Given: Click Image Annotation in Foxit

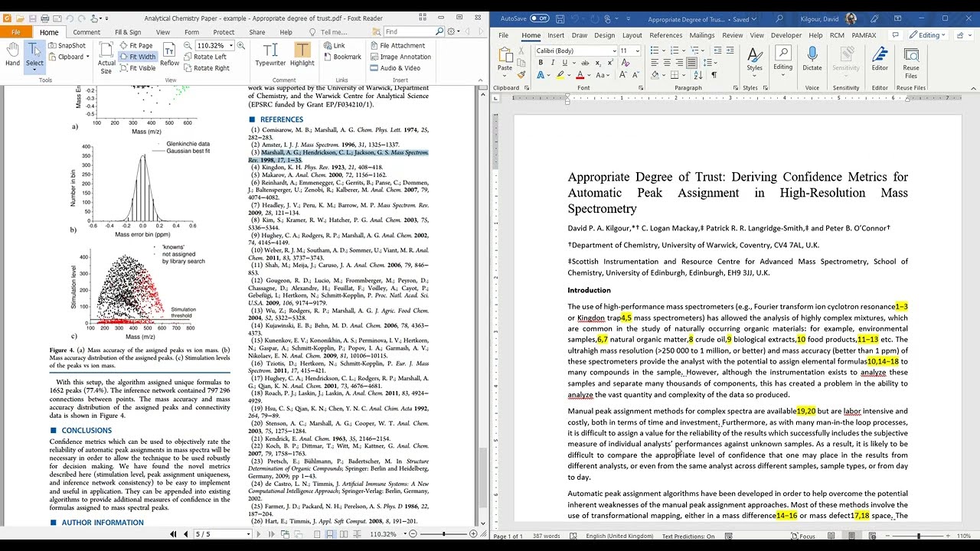Looking at the screenshot, I should [x=400, y=57].
